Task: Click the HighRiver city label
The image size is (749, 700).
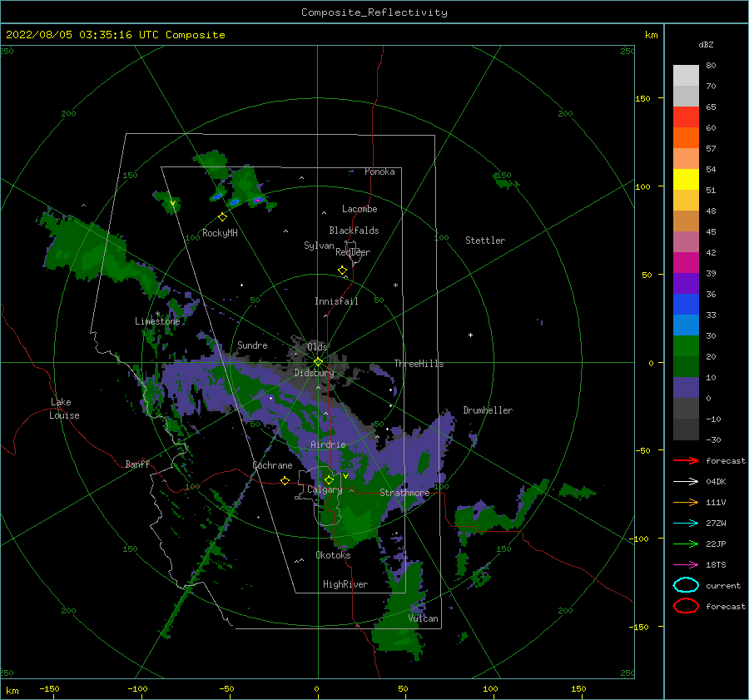Action: (345, 584)
